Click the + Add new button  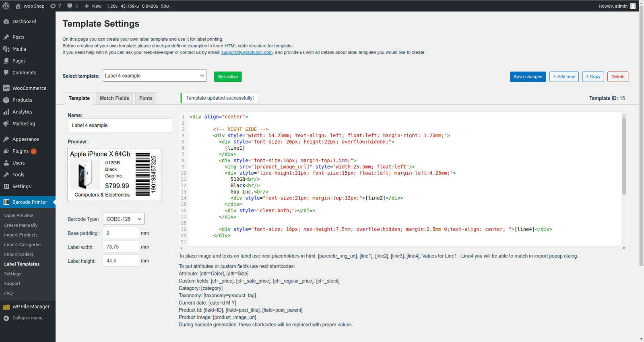564,76
